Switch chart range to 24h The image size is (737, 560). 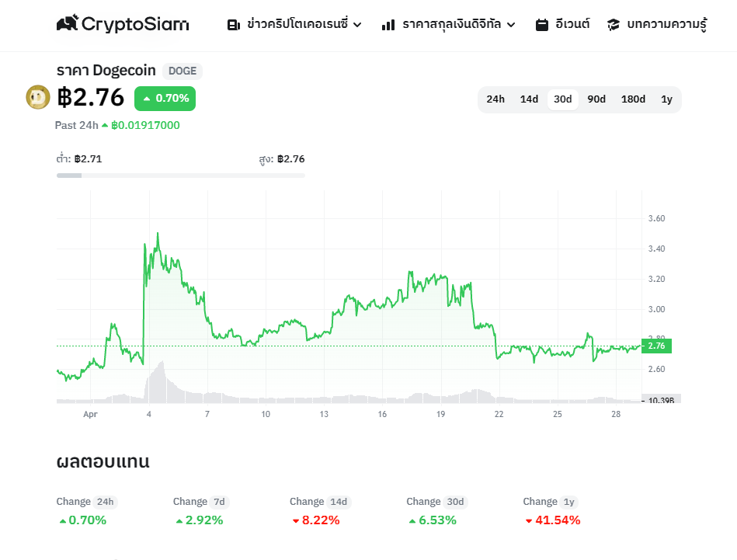(x=495, y=99)
